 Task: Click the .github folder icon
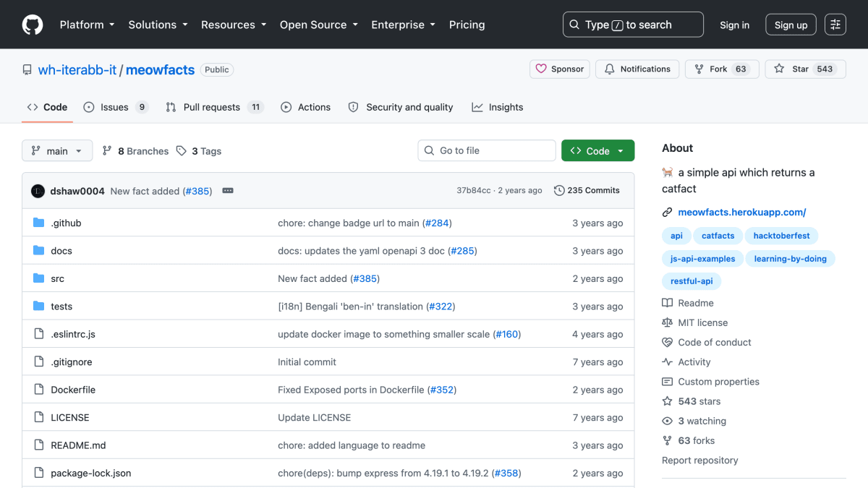pyautogui.click(x=39, y=223)
